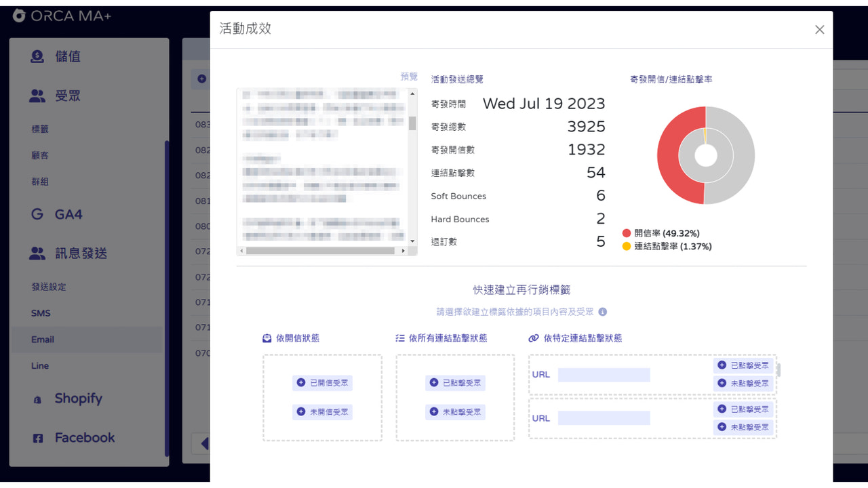Click the preview scroll-down arrow

coord(412,241)
